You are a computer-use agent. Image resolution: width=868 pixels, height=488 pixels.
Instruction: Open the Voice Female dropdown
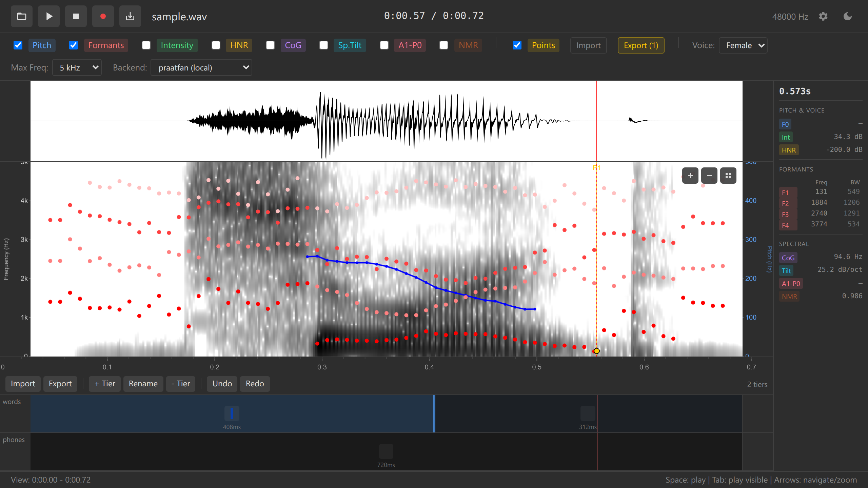click(743, 45)
